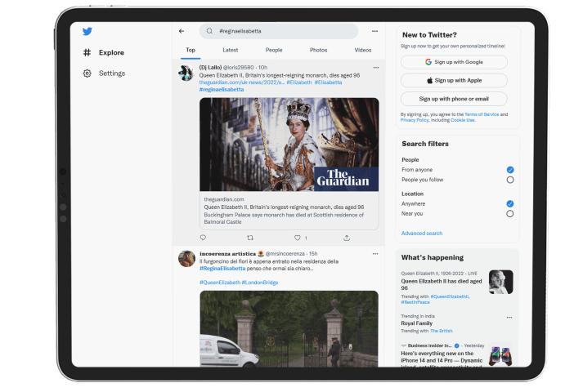This screenshot has width=583, height=392.
Task: Open the @loris29580 handle
Action: [x=238, y=68]
